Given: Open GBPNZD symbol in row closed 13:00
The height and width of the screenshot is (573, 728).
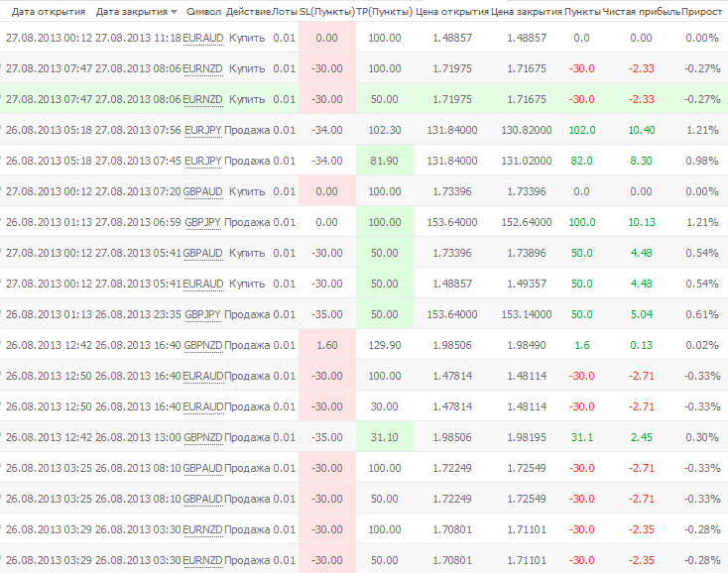Looking at the screenshot, I should pos(203,437).
